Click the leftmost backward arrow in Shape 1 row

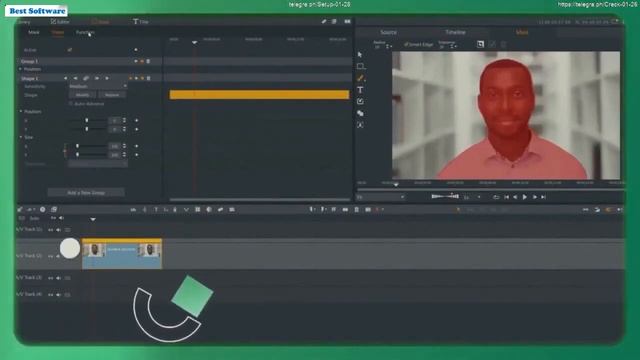tap(65, 78)
